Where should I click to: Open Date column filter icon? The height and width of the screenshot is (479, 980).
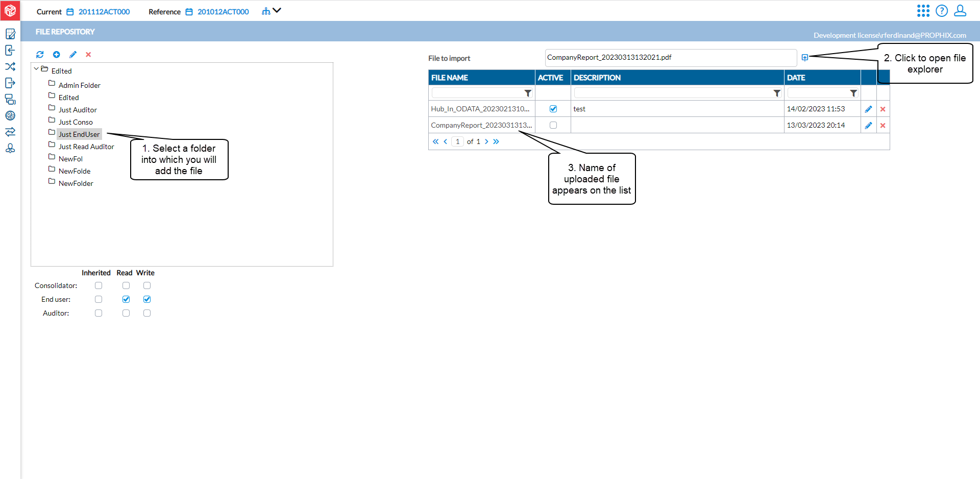(853, 93)
